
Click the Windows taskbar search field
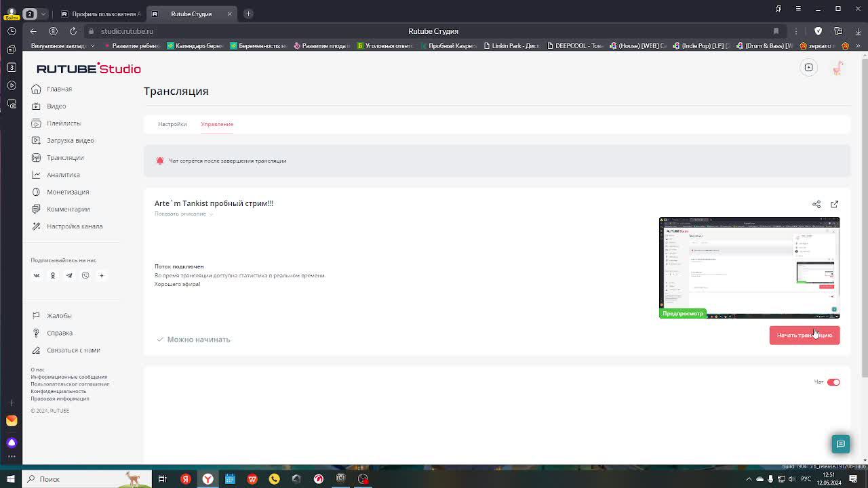pos(87,479)
